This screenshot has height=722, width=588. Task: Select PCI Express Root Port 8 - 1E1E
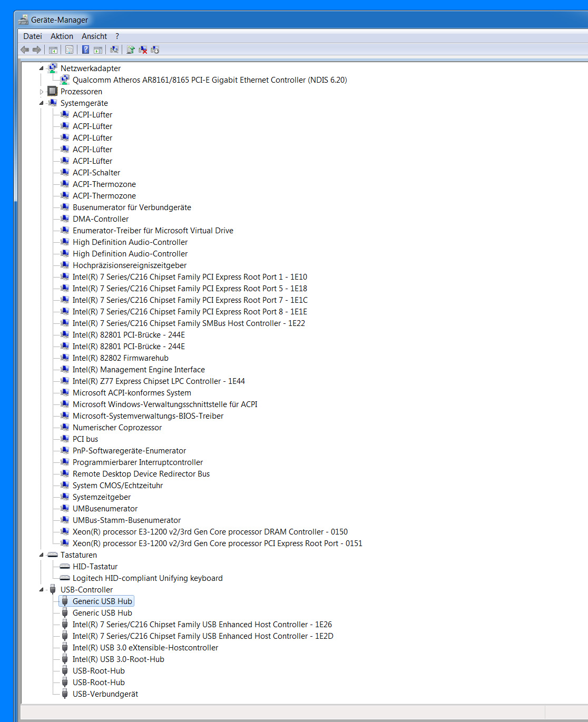[190, 312]
